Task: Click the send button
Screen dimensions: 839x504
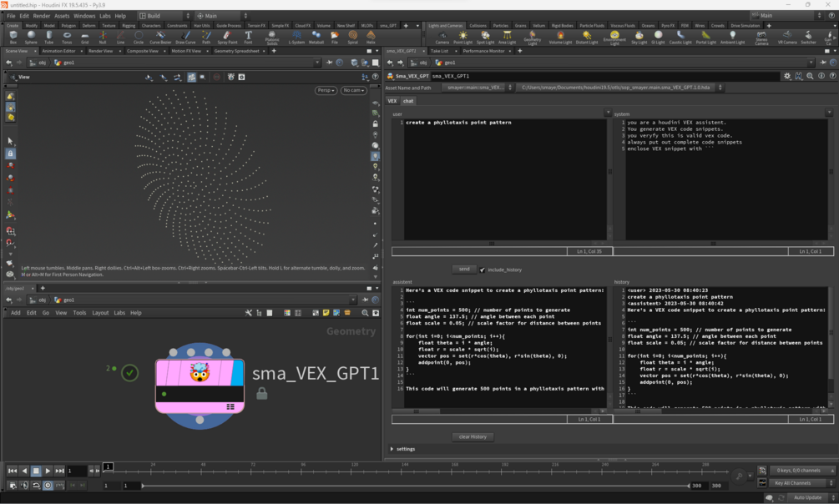Action: click(464, 270)
